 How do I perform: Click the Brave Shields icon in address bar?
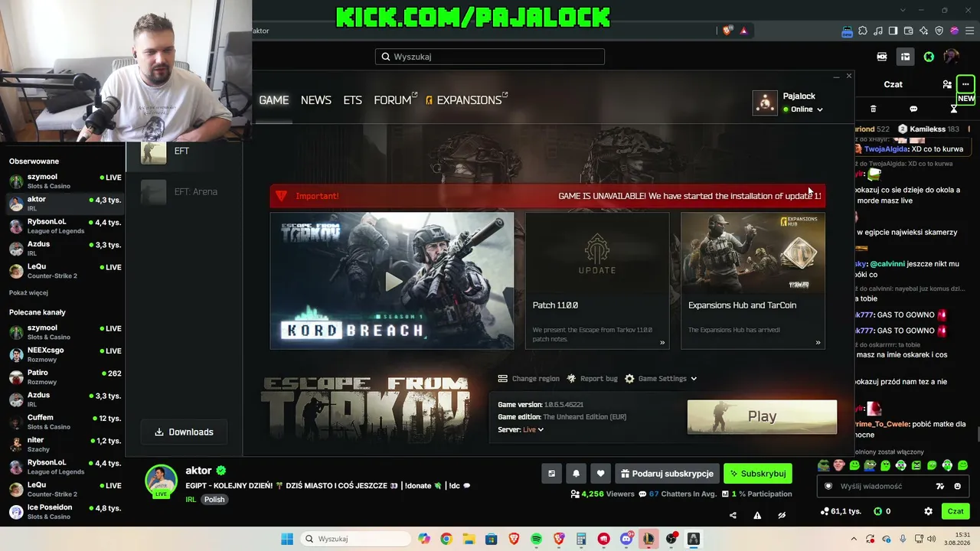(727, 31)
